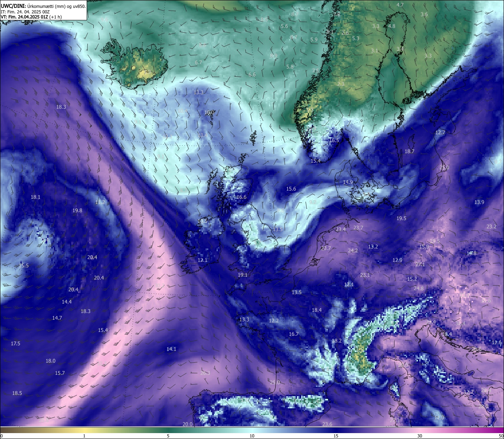
Task: Click the map value '23.1'
Action: [x=365, y=275]
